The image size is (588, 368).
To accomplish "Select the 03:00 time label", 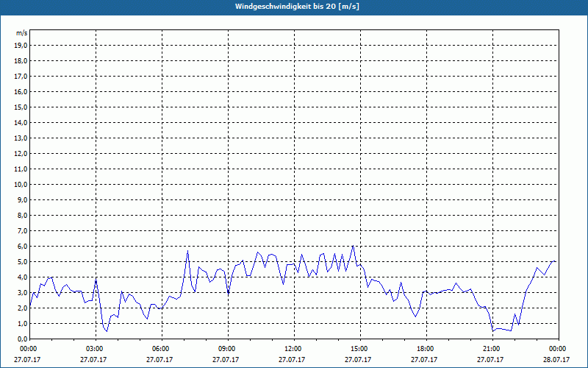I will (96, 349).
